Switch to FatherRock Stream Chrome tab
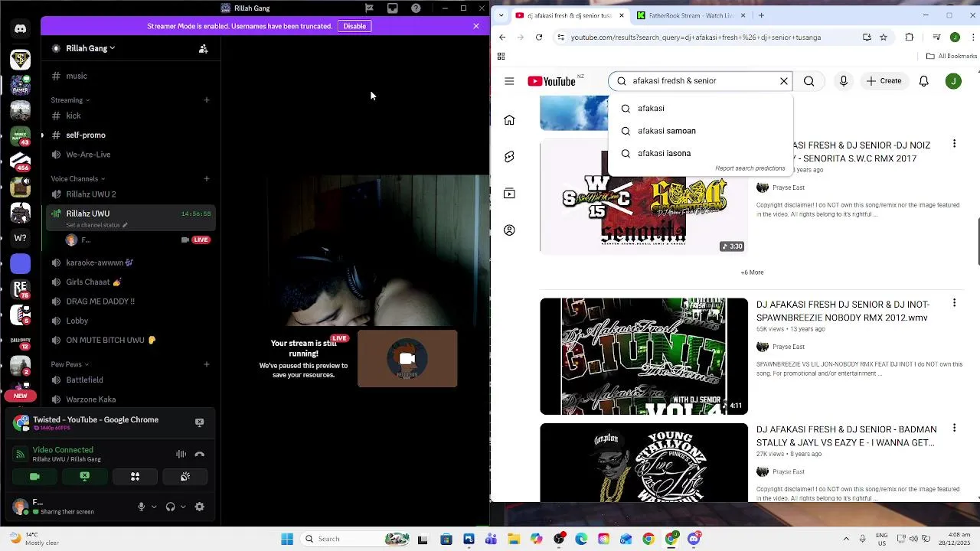The image size is (980, 551). (x=691, y=15)
